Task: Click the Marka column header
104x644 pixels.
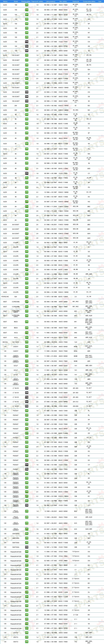Action: point(5,1)
